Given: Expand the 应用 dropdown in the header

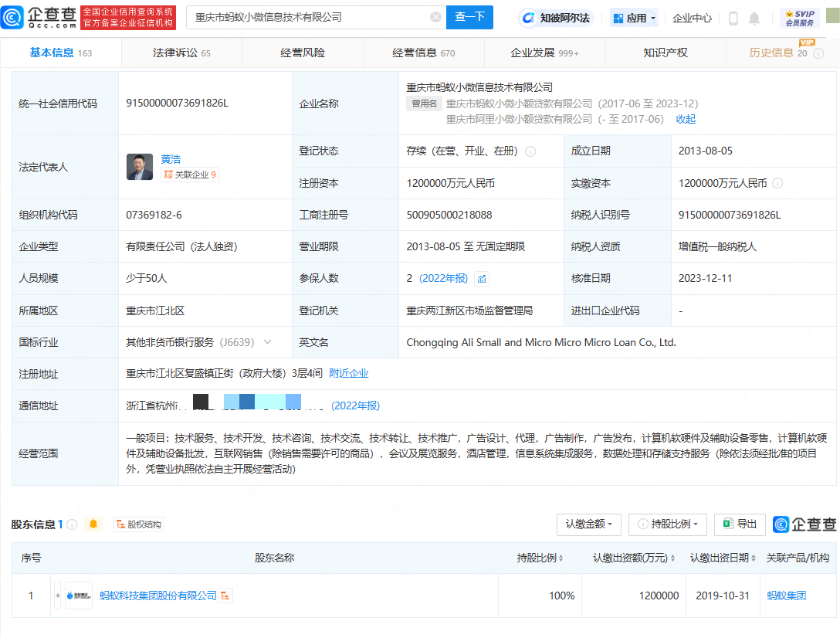Looking at the screenshot, I should tap(635, 18).
